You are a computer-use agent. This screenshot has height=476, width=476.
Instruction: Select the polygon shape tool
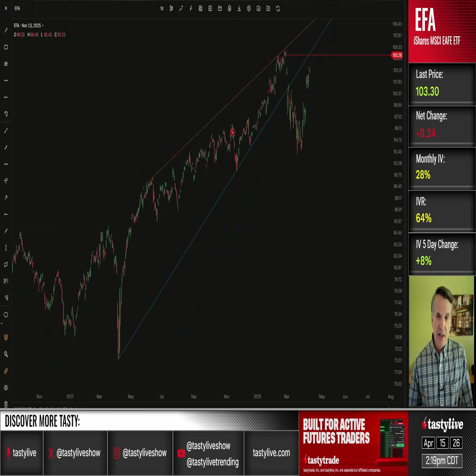click(6, 114)
